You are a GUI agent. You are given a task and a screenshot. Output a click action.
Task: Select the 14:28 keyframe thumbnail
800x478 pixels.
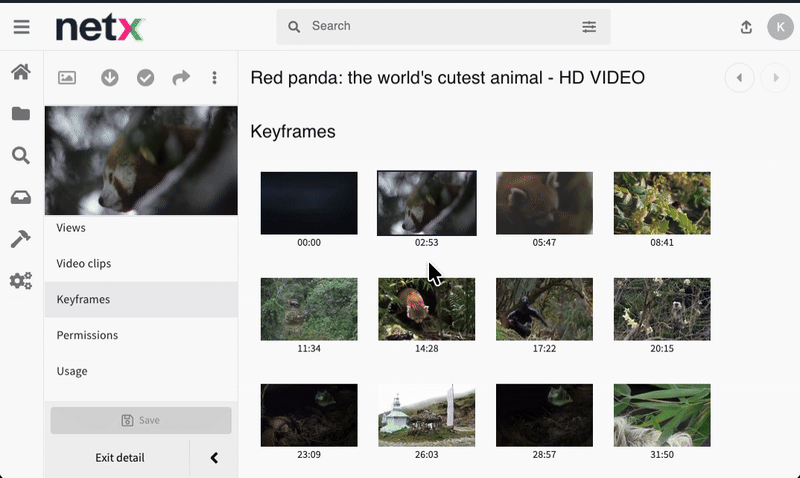pos(427,309)
